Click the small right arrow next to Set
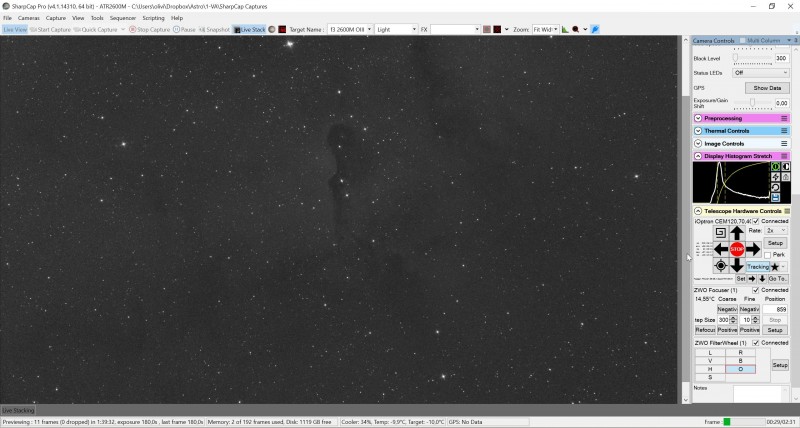Screen dimensions: 800x428 pyautogui.click(x=752, y=279)
